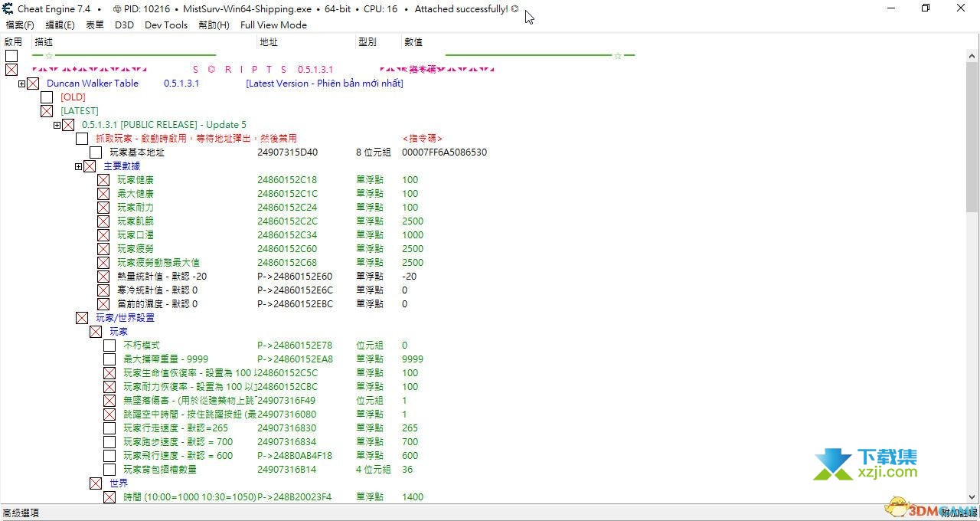Toggle the 玩家耐力恢復率 checkbox
Viewport: 980px width, 521px height.
tap(109, 387)
